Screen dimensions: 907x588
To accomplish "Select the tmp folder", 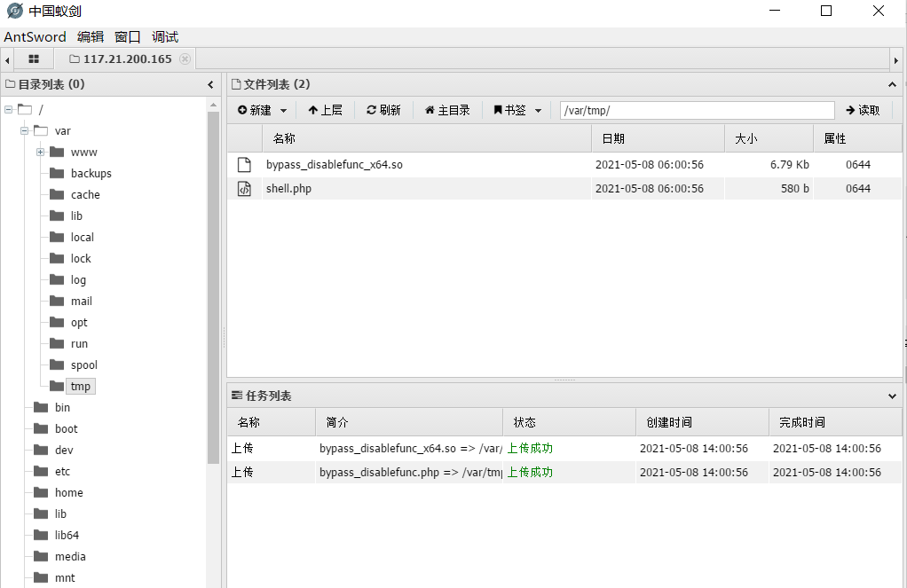I will (81, 386).
